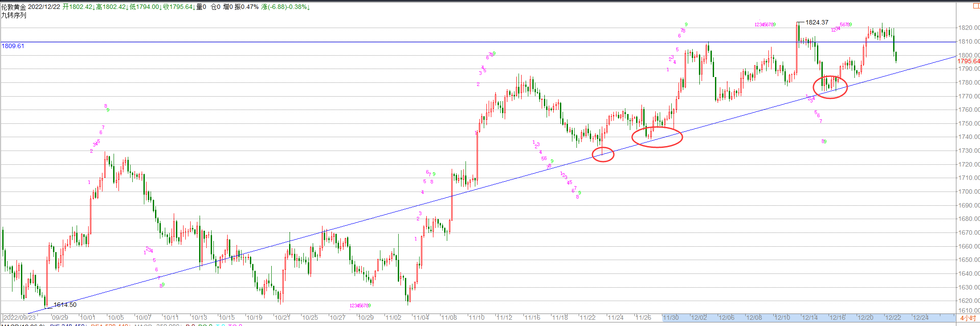Click the highlighted date range bar on time axis
Viewport: 980px width, 326px height.
808,318
